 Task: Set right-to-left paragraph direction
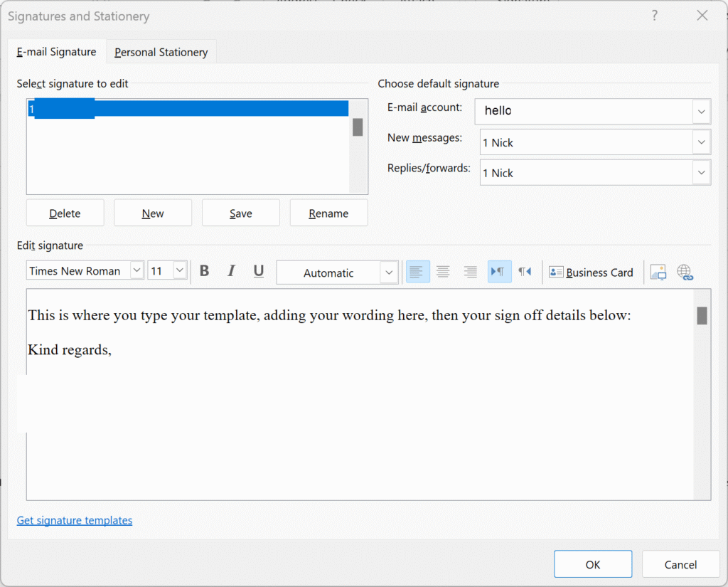(524, 271)
